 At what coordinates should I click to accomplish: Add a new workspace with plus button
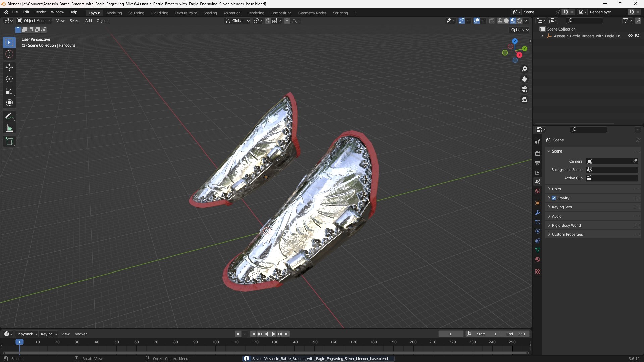pos(355,13)
